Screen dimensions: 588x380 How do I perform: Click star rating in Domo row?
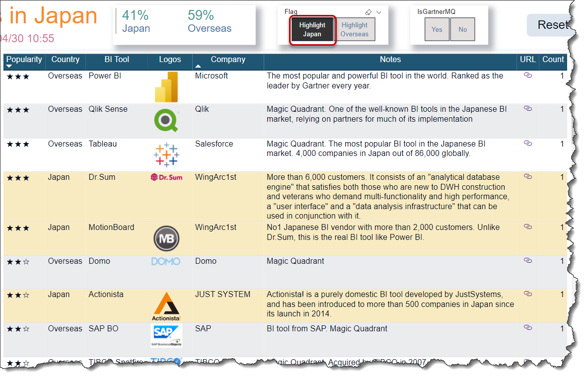click(18, 262)
